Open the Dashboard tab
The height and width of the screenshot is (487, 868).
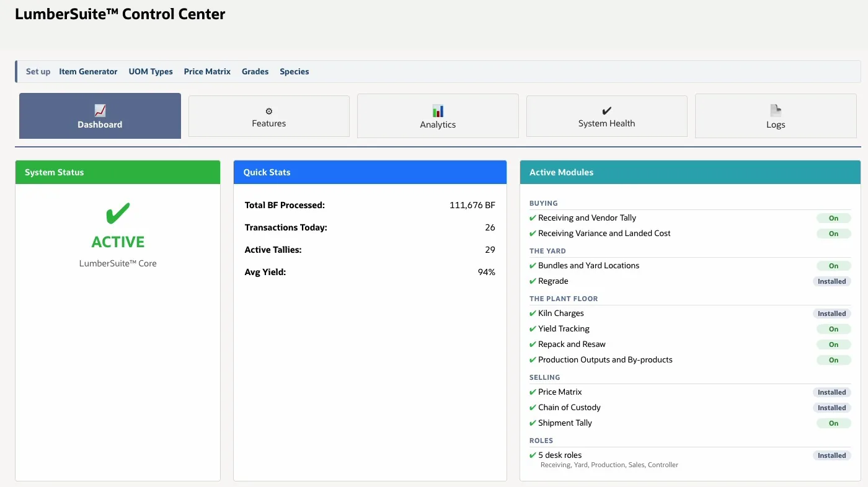100,116
